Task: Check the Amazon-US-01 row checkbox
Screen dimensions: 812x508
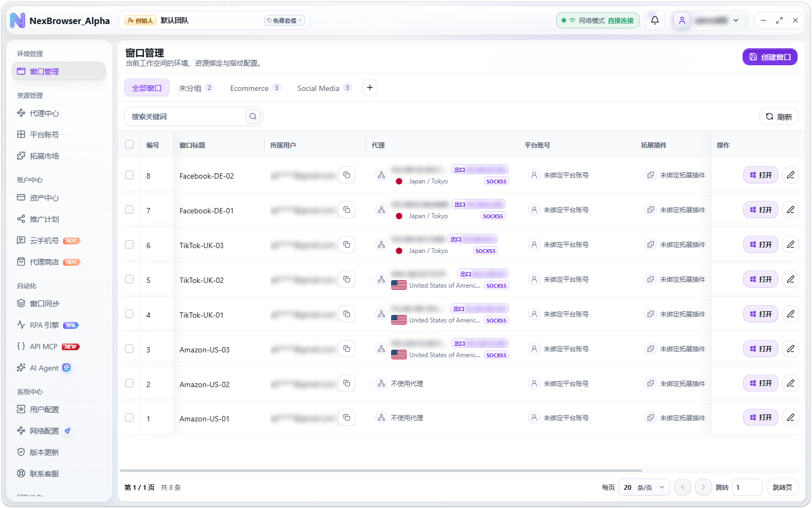Action: (129, 417)
